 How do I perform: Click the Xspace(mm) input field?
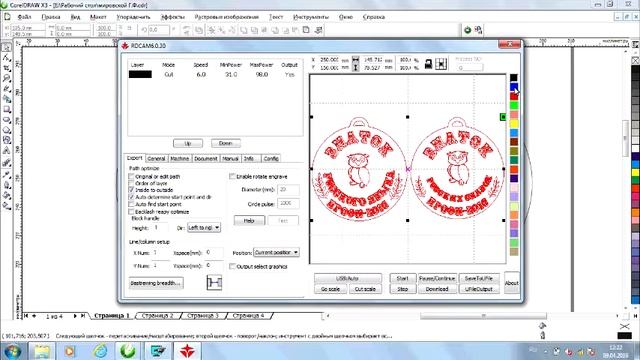[x=214, y=253]
